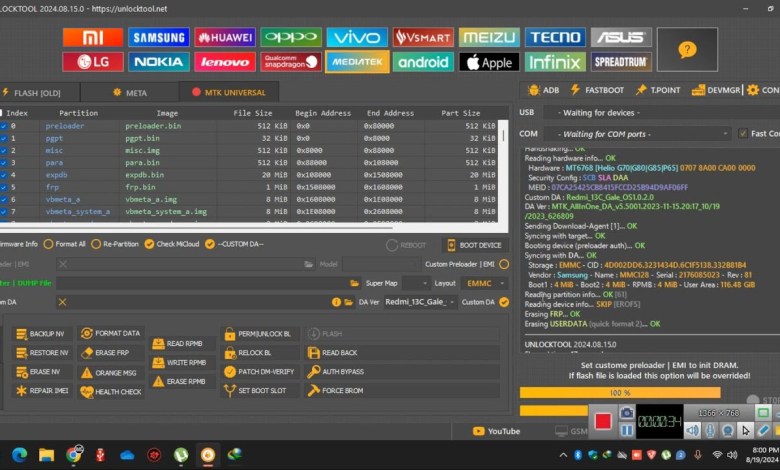The width and height of the screenshot is (780, 470).
Task: Open the FASTBOOT tool tab
Action: pos(596,90)
